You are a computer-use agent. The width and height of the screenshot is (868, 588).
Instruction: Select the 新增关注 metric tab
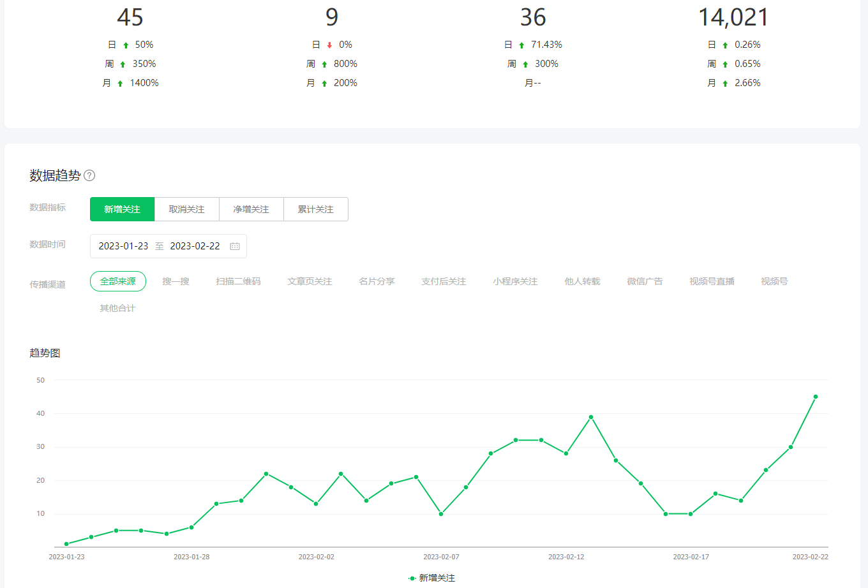tap(122, 209)
